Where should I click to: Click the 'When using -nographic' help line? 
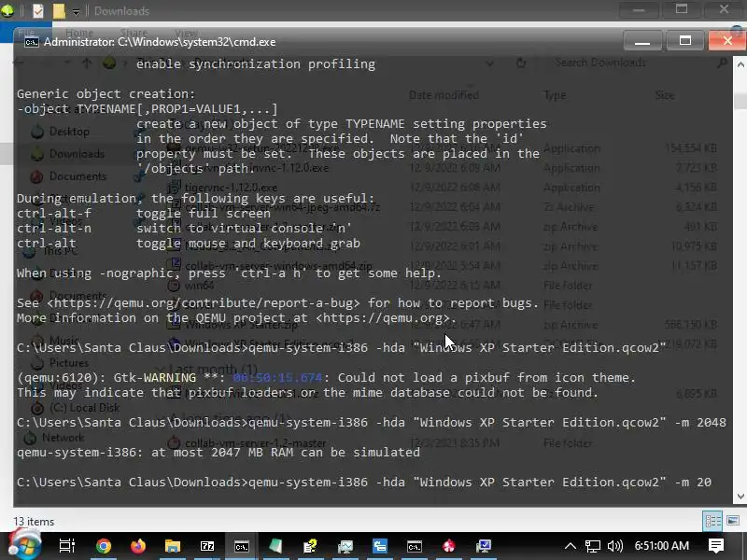click(x=229, y=273)
